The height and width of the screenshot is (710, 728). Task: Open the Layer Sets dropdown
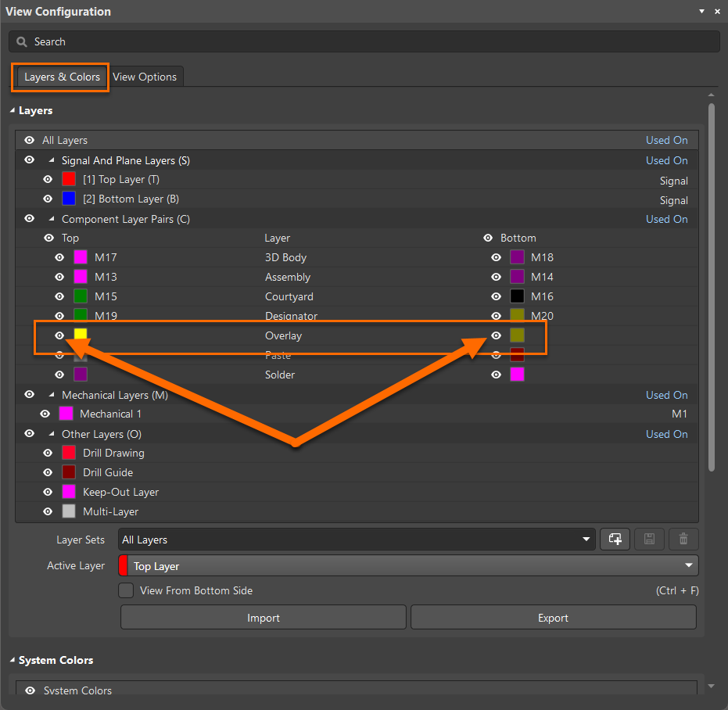pyautogui.click(x=586, y=540)
